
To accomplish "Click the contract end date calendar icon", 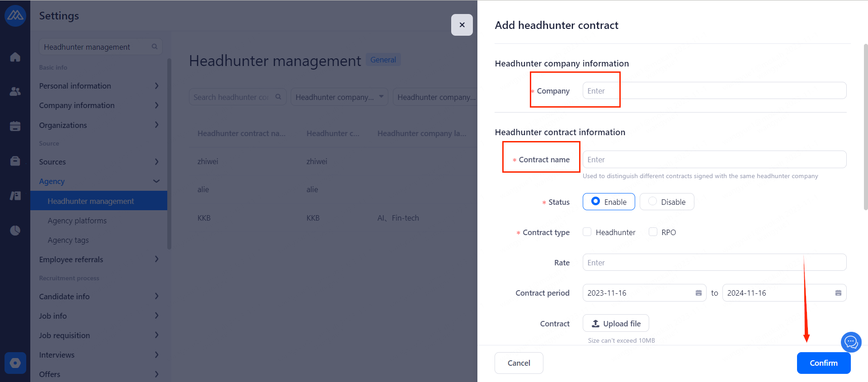I will (838, 293).
